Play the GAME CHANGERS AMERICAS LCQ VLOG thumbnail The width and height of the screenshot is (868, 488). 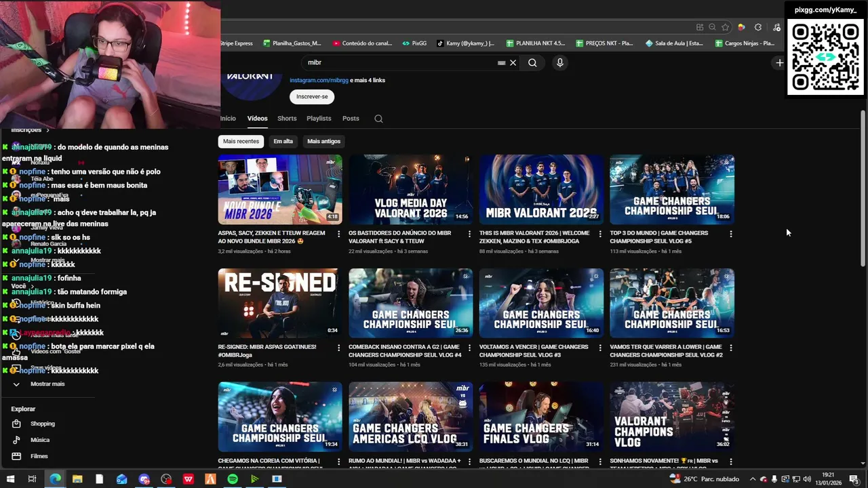point(410,417)
